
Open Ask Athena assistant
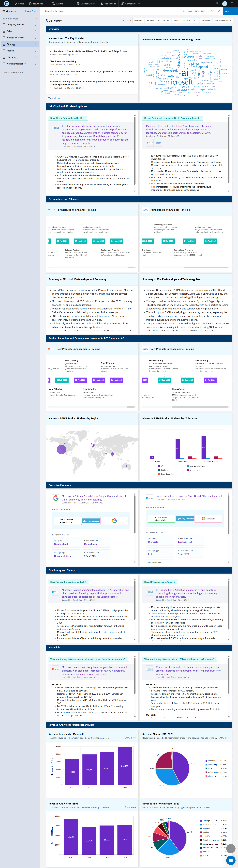click(x=108, y=4)
